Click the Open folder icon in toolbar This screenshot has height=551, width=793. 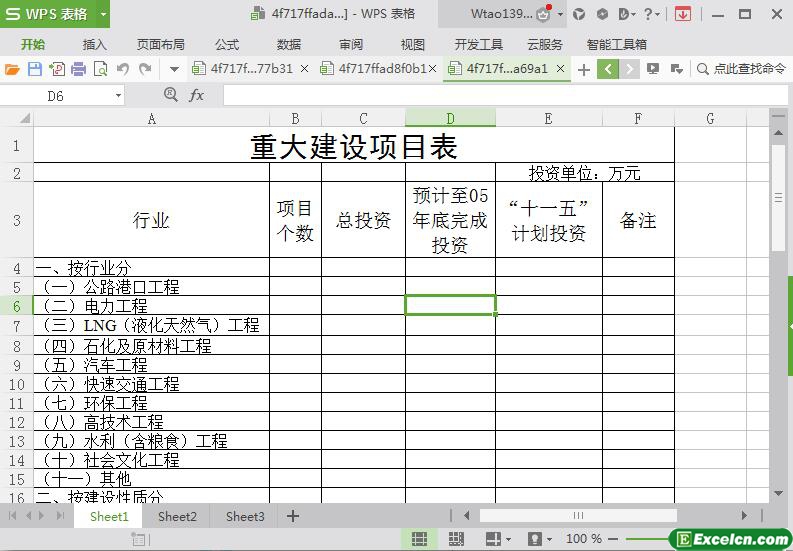12,69
